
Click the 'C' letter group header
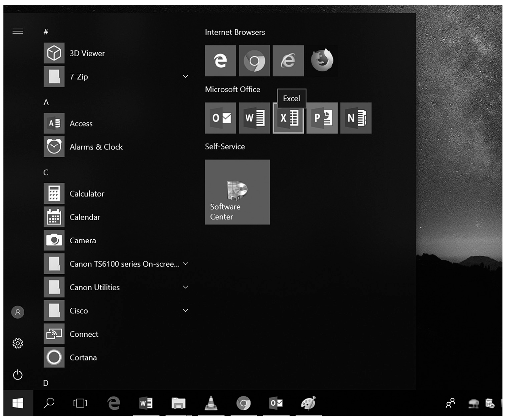46,172
